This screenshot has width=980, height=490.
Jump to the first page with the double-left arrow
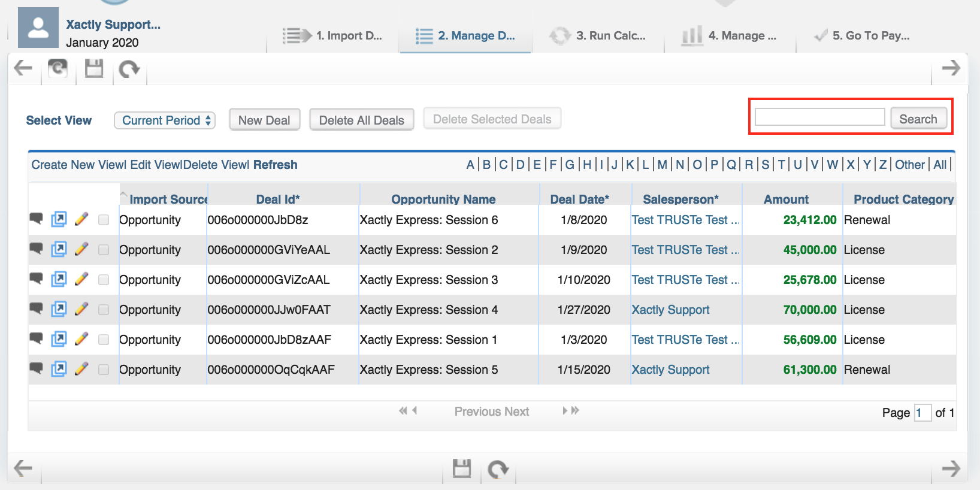403,410
